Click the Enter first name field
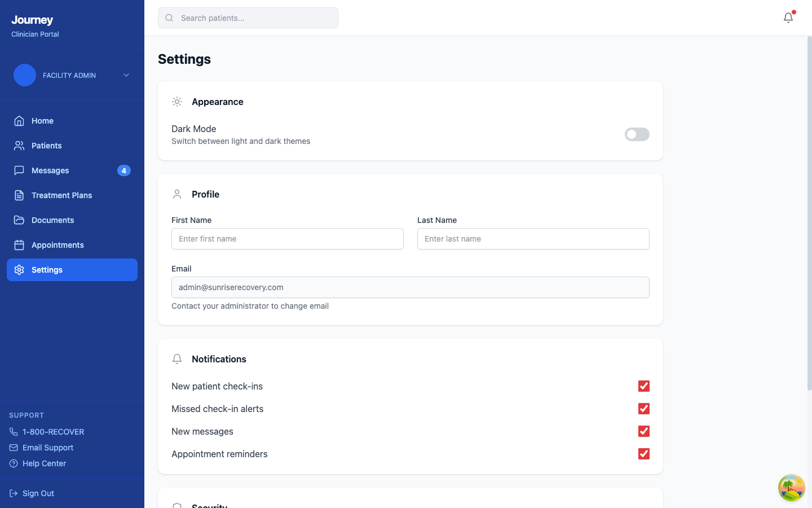 (x=287, y=239)
